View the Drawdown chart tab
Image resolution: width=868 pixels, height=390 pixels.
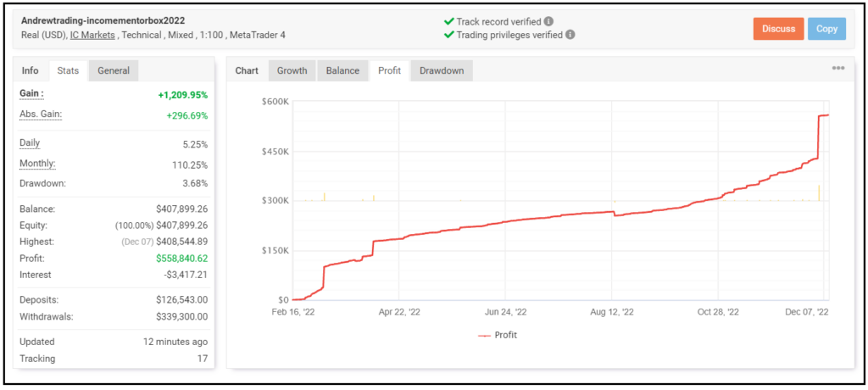(x=442, y=70)
